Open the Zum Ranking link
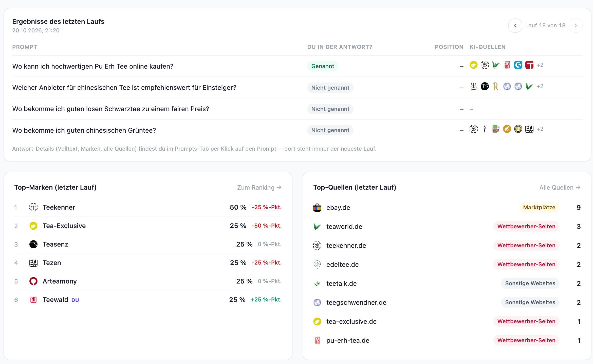Viewport: 593px width, 364px height. click(x=259, y=187)
